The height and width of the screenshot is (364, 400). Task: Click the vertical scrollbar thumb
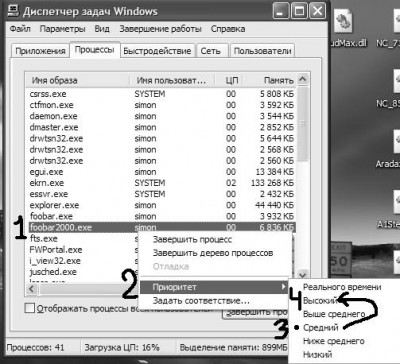click(x=303, y=124)
